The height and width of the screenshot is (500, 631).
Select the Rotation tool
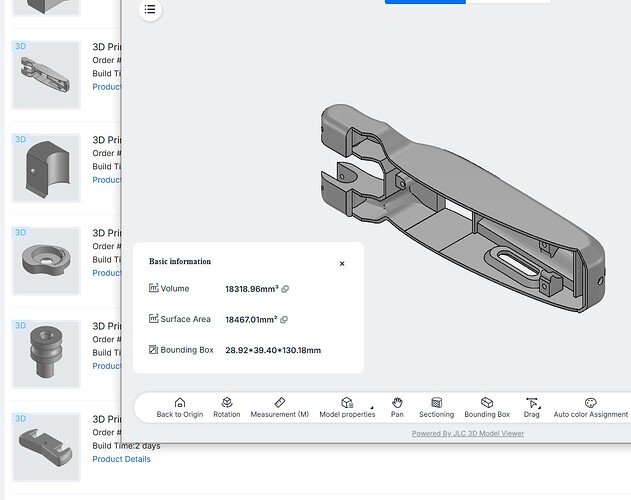click(x=227, y=408)
